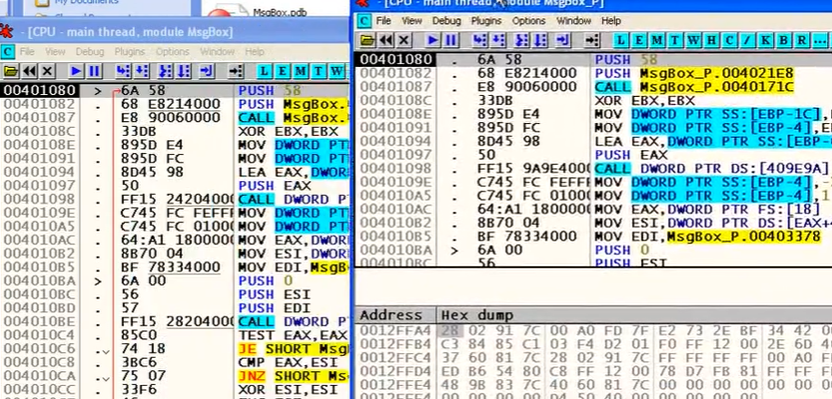Screen dimensions: 832x399
Task: Click Execute till return icon in MsgBox_P toolbar
Action: 563,40
